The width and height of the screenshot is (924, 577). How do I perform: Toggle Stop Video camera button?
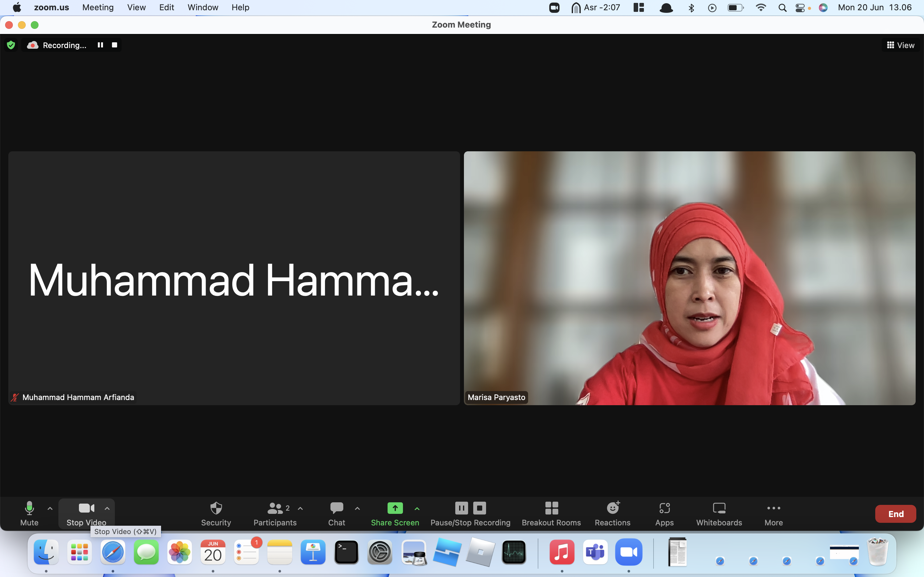[x=86, y=514]
